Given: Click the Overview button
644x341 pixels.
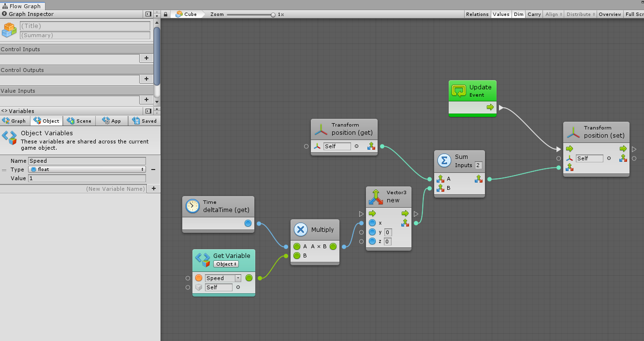Looking at the screenshot, I should (x=610, y=14).
